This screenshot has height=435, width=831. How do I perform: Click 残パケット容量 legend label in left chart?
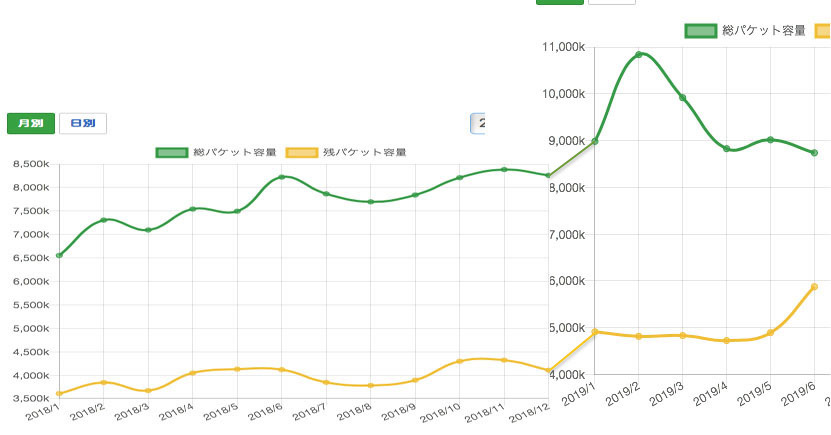tap(365, 152)
